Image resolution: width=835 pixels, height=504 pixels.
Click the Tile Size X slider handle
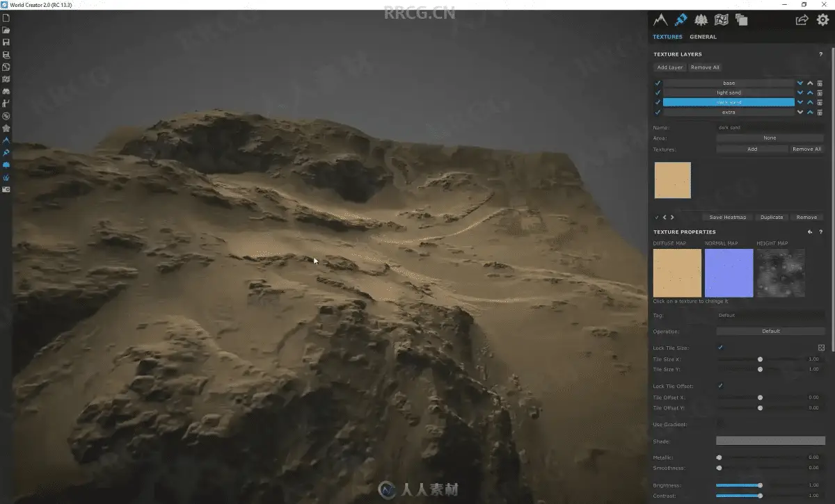(x=760, y=359)
